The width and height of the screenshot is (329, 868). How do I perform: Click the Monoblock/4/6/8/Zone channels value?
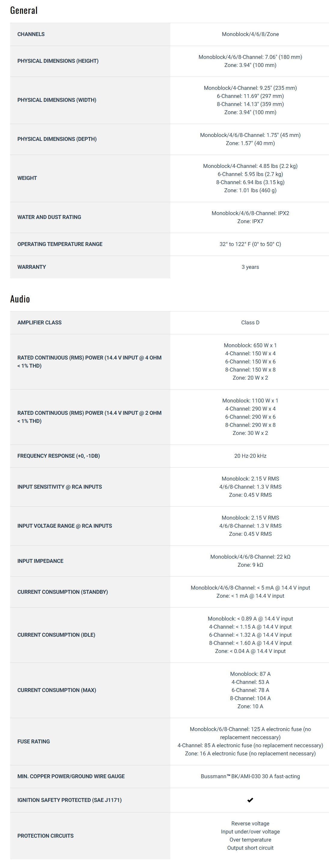click(x=250, y=34)
